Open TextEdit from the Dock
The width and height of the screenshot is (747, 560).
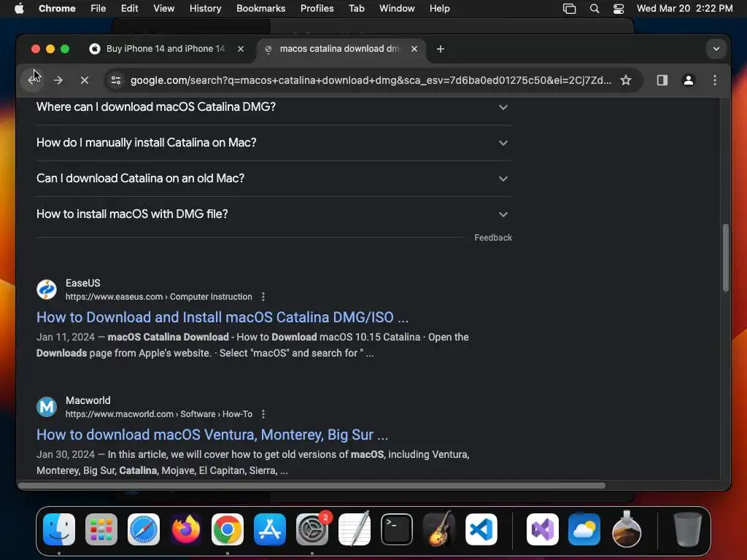355,529
